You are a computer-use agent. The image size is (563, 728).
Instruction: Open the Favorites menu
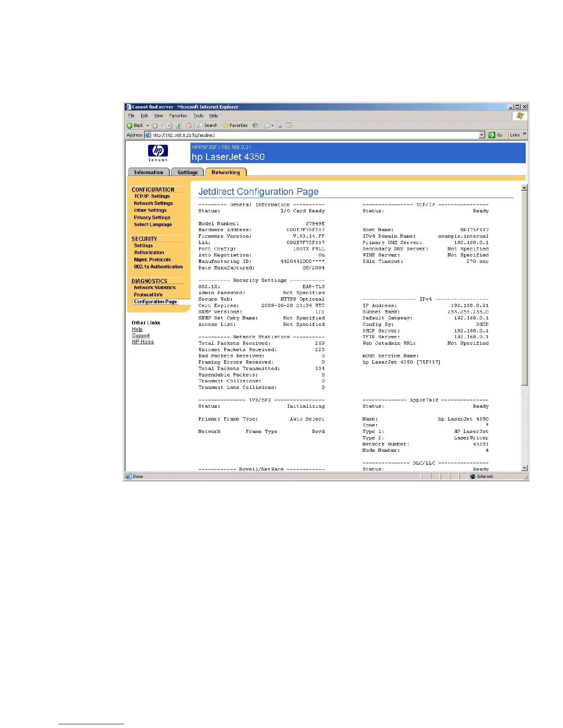178,116
